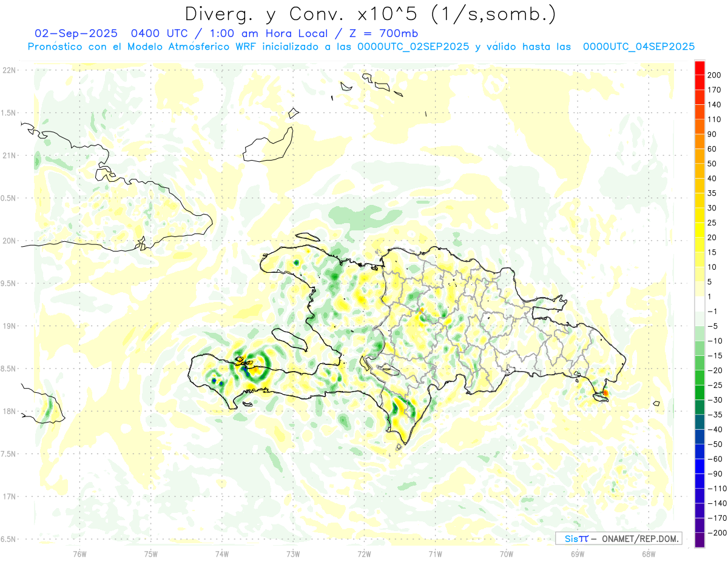Click the green swatch between -25 and -30

(x=700, y=393)
